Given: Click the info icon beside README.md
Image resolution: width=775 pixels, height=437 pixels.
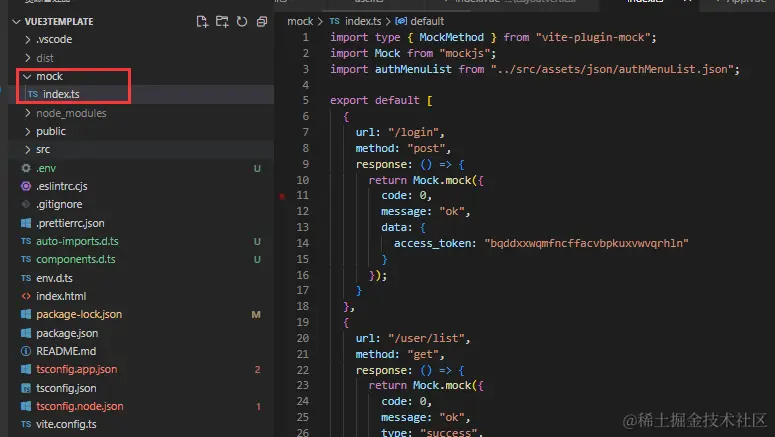Looking at the screenshot, I should [x=26, y=351].
